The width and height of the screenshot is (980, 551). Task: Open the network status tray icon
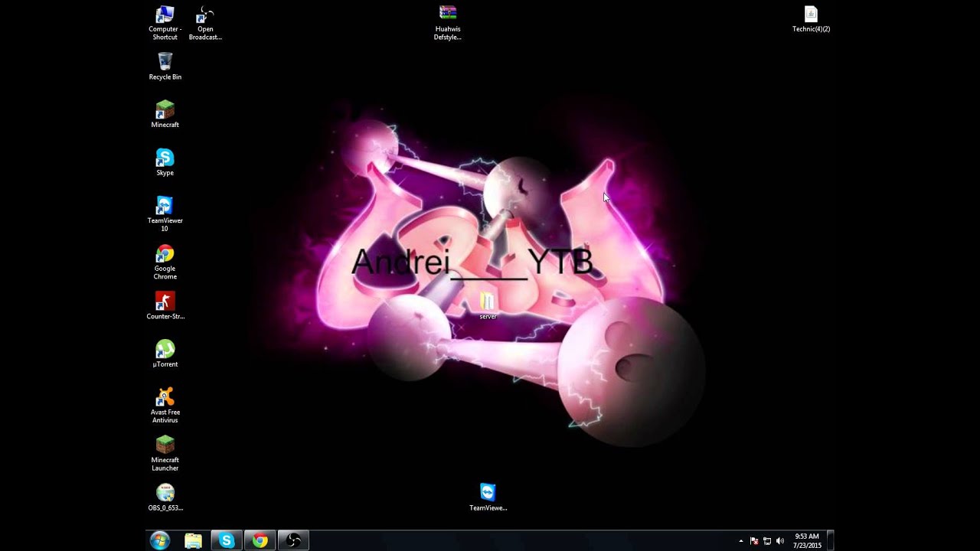coord(767,541)
